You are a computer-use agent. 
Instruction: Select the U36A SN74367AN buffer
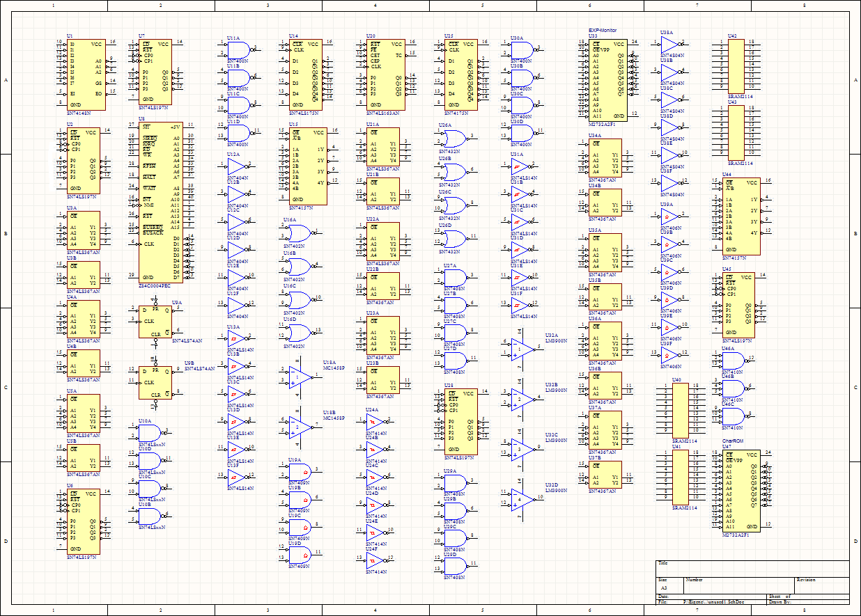click(605, 341)
